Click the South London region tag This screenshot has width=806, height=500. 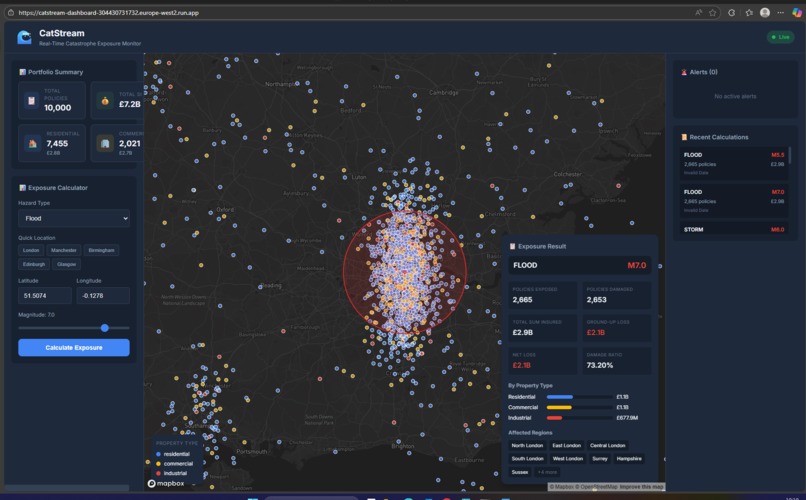click(x=527, y=458)
